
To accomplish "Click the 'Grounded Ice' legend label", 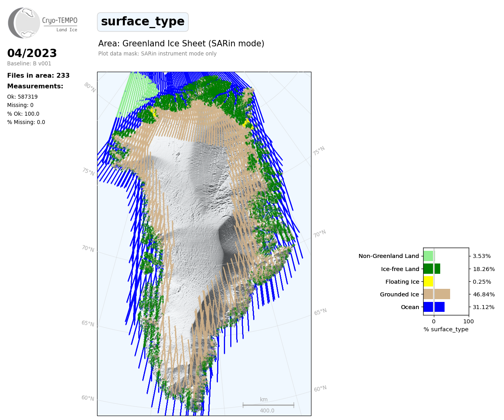I will (399, 294).
